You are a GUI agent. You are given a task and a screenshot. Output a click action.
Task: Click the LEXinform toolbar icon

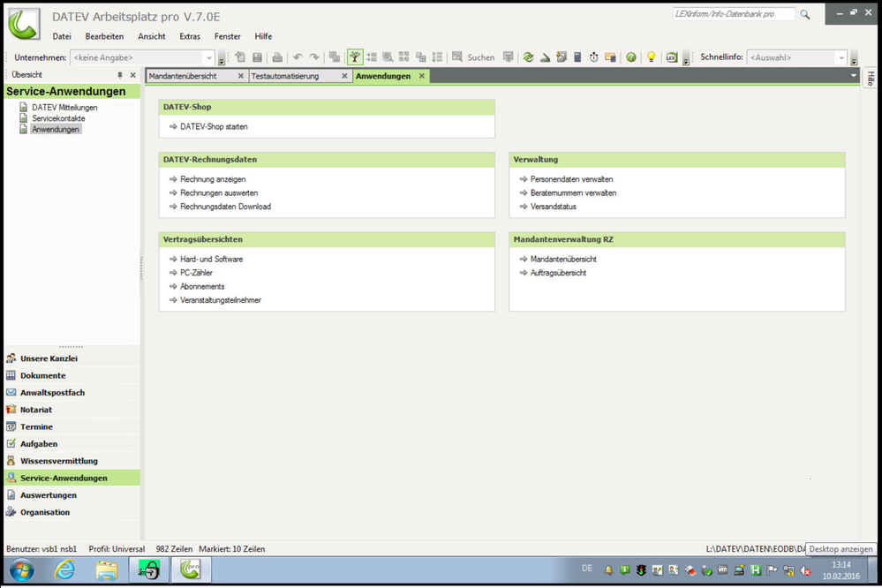pos(672,57)
